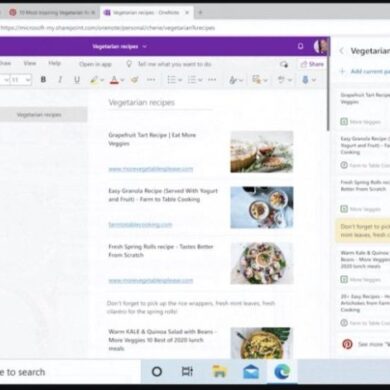Click the numbered list icon
The image size is (390, 390).
click(192, 80)
